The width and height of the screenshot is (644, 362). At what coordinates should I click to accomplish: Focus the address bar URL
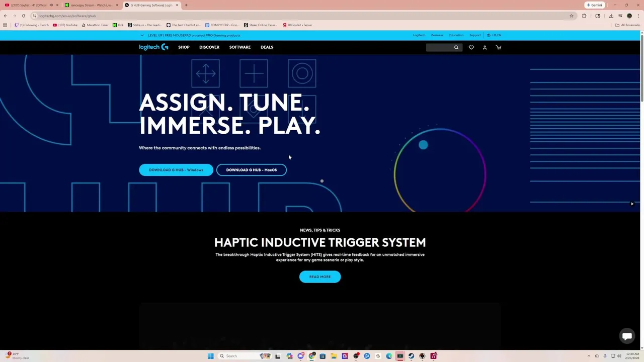[67, 16]
